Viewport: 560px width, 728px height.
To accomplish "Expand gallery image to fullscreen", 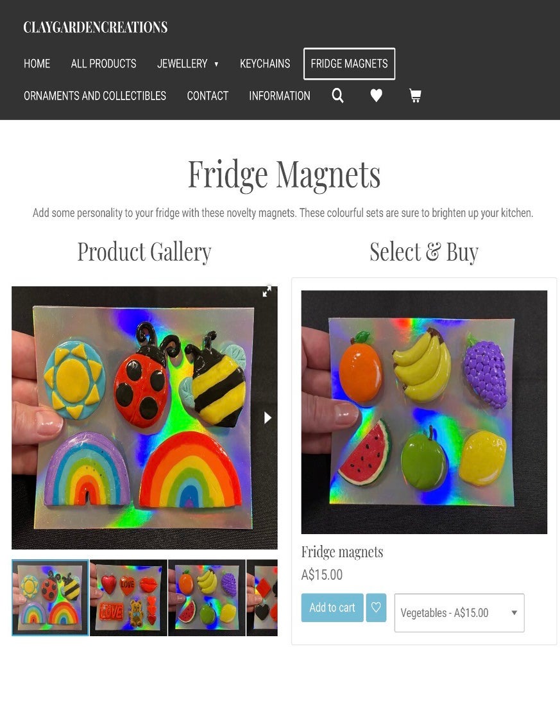I will click(267, 291).
